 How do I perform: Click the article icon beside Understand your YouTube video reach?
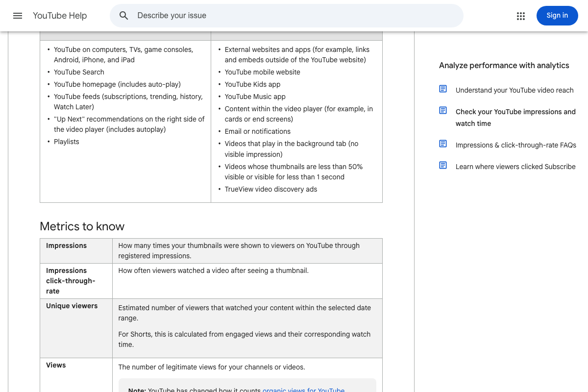[x=443, y=89]
